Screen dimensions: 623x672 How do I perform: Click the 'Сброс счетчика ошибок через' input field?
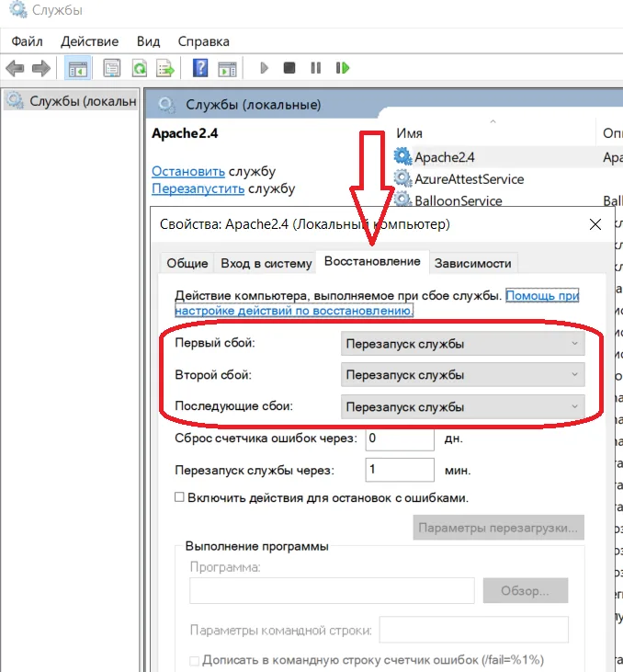(x=399, y=439)
